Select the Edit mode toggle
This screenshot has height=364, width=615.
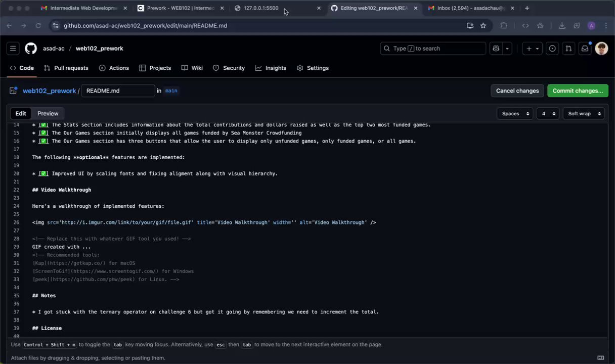tap(21, 114)
